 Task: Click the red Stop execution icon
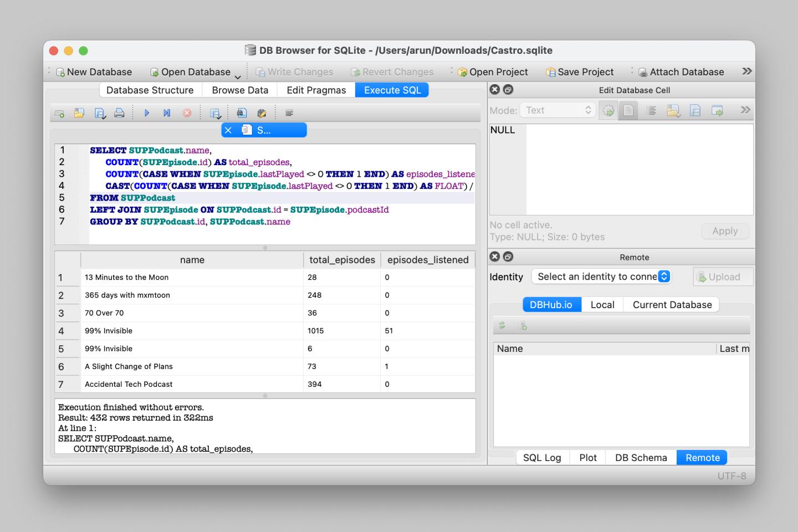coord(187,113)
